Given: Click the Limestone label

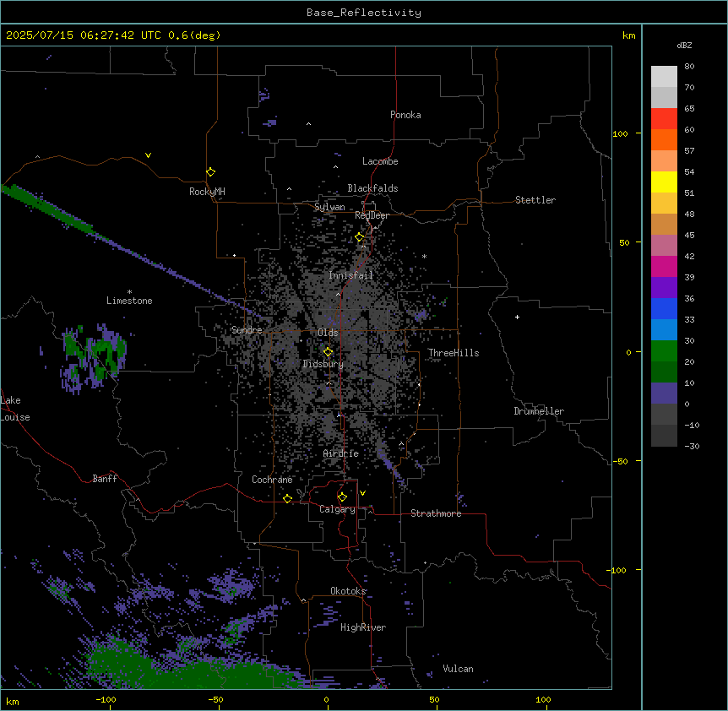Looking at the screenshot, I should tap(129, 301).
